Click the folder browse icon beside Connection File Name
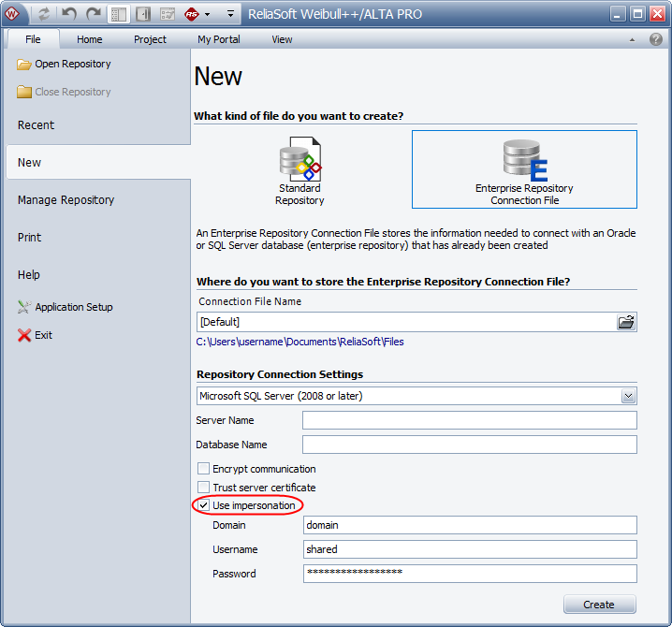This screenshot has width=672, height=627. click(626, 322)
